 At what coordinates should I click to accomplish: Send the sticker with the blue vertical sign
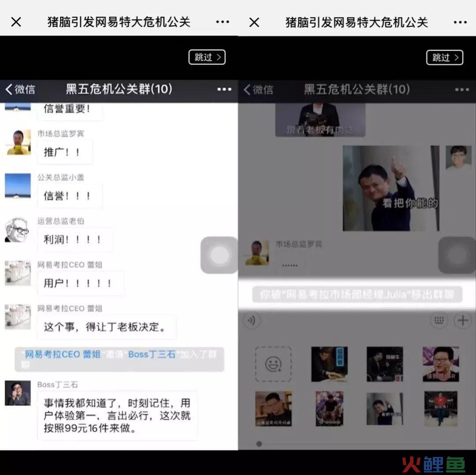[x=329, y=364]
